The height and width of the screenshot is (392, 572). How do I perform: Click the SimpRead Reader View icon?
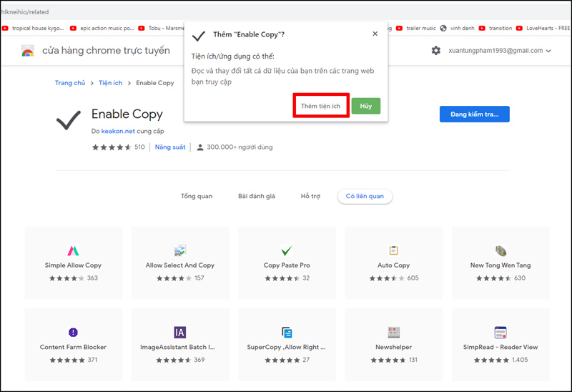coord(500,332)
